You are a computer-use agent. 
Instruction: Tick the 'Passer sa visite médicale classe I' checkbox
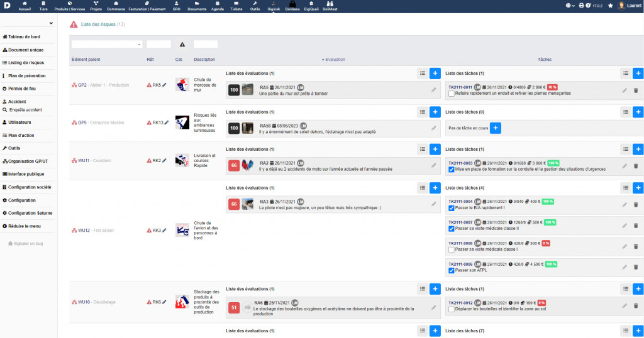[452, 249]
